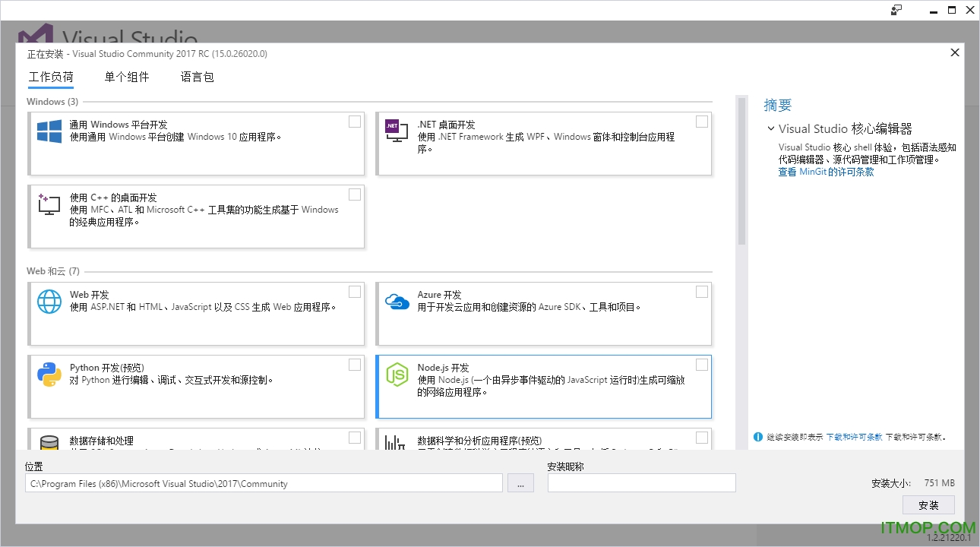The height and width of the screenshot is (547, 980).
Task: Open the blue 下载和许可条款 link
Action: (854, 437)
